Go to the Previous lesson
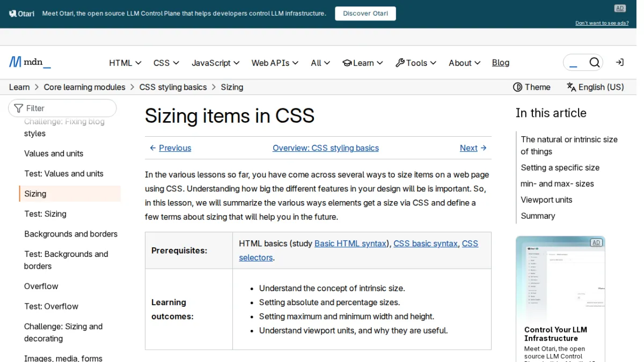The width and height of the screenshot is (644, 362). [170, 148]
